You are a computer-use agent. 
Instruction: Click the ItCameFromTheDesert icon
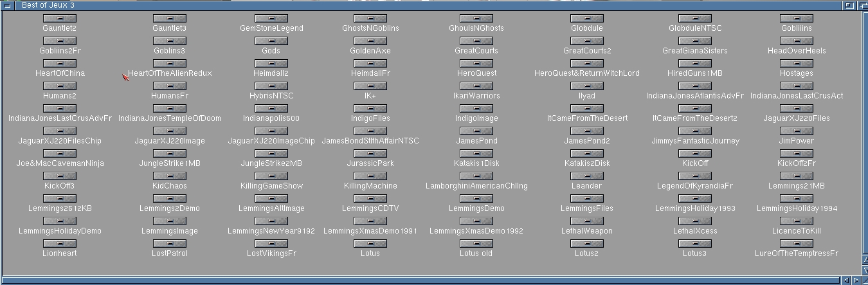(x=587, y=109)
